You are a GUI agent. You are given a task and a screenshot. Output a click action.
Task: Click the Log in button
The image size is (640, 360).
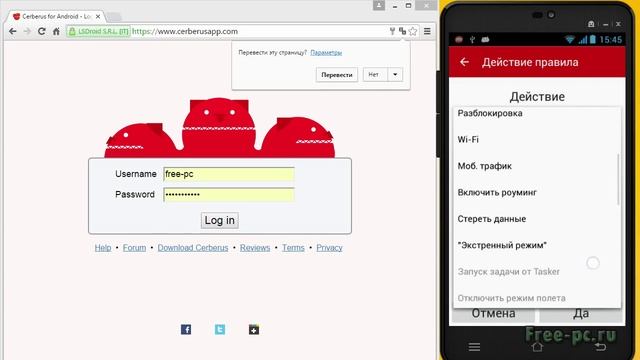click(220, 220)
